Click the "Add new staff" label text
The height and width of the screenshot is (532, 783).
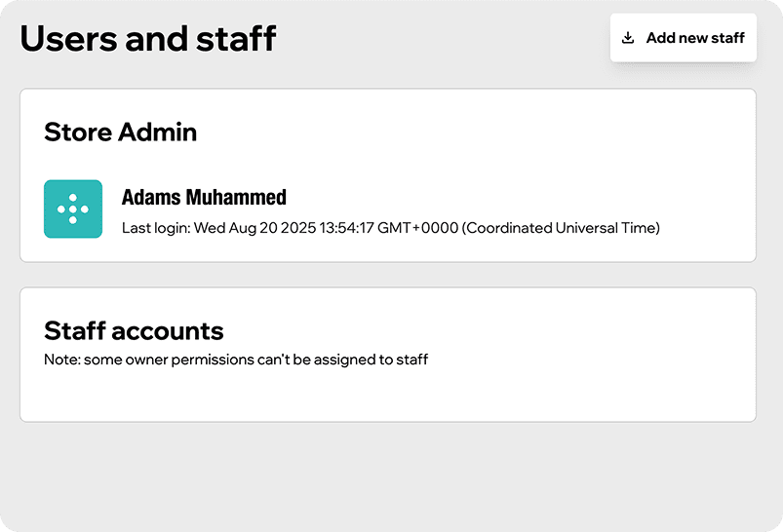pos(695,38)
